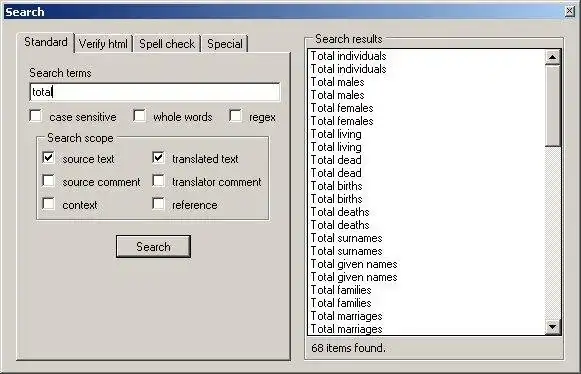This screenshot has width=581, height=374.
Task: Open the Verify html tab
Action: (x=103, y=44)
